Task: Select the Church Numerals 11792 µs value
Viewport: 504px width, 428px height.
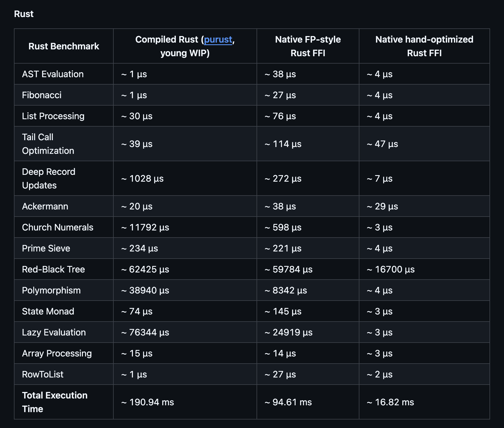Action: [145, 227]
